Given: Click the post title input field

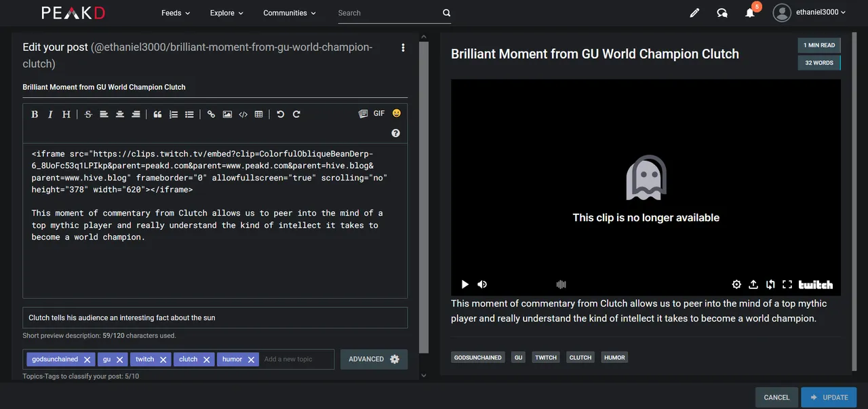Looking at the screenshot, I should (x=215, y=87).
